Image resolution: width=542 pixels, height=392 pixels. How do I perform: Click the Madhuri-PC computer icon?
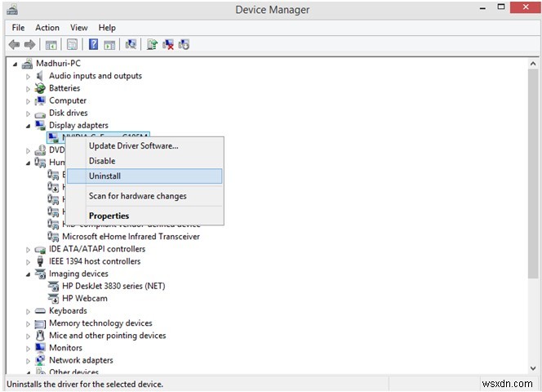27,64
